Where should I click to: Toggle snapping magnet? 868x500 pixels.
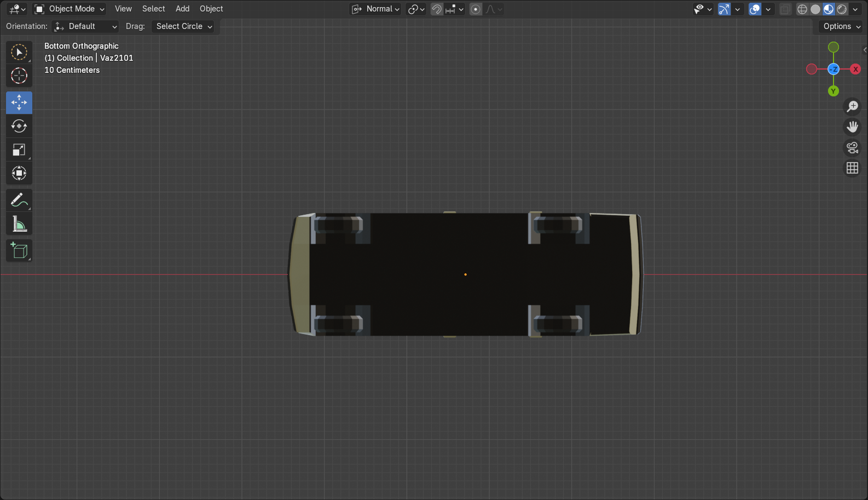click(x=437, y=9)
